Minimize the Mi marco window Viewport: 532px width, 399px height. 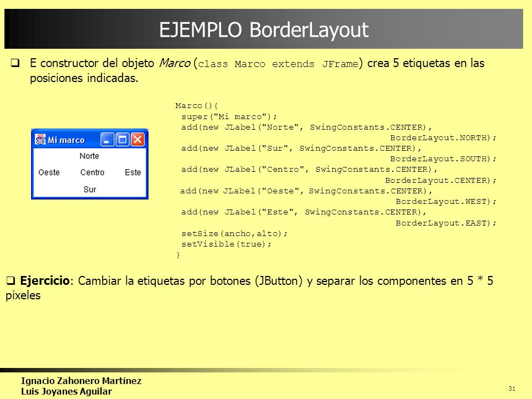pos(107,140)
